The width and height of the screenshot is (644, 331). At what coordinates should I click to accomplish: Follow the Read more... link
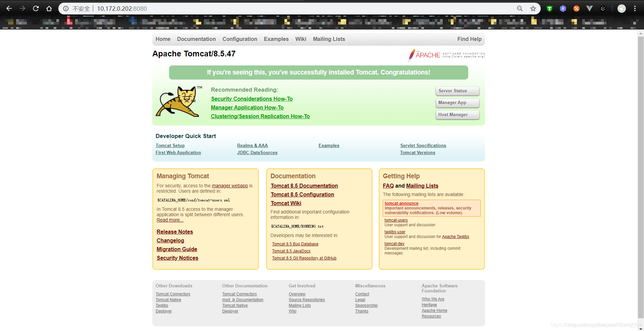[x=170, y=220]
